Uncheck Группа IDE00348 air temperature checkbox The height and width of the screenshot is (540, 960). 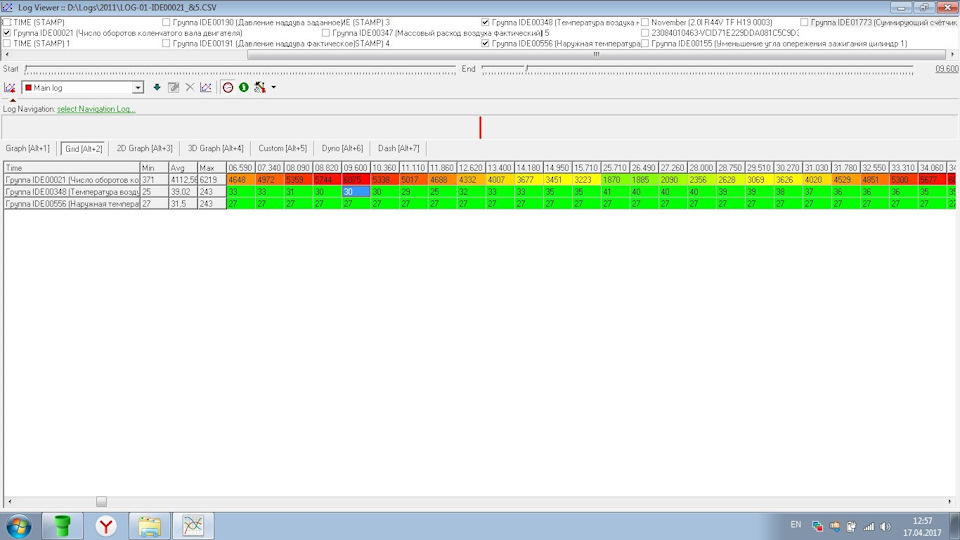(x=485, y=22)
